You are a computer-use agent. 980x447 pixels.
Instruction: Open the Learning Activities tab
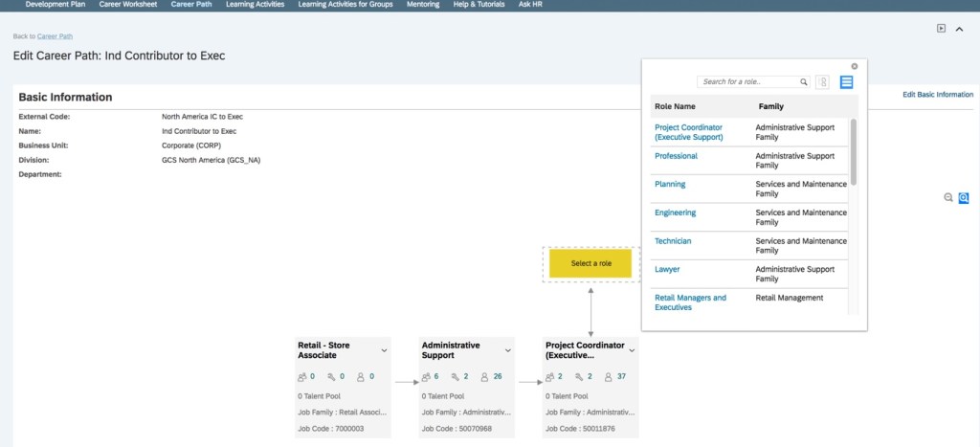(x=256, y=5)
